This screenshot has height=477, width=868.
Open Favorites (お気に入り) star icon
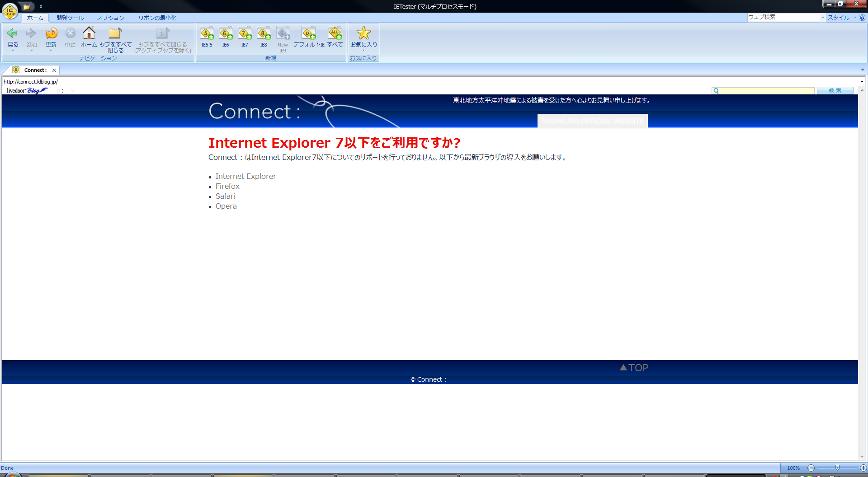pyautogui.click(x=363, y=33)
